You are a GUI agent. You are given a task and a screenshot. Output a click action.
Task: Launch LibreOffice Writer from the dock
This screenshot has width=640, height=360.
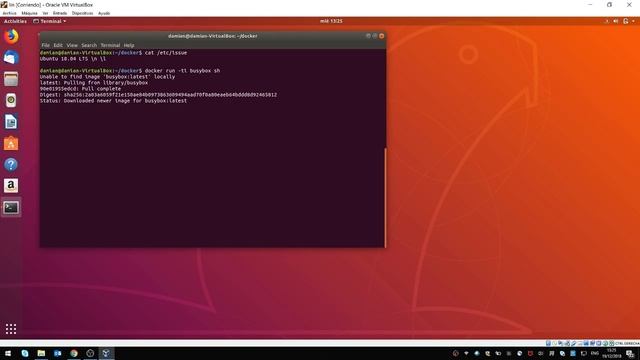pos(11,122)
